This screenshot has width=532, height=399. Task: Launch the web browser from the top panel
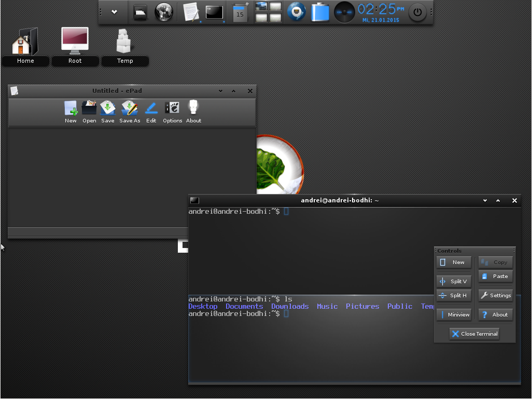(x=164, y=12)
